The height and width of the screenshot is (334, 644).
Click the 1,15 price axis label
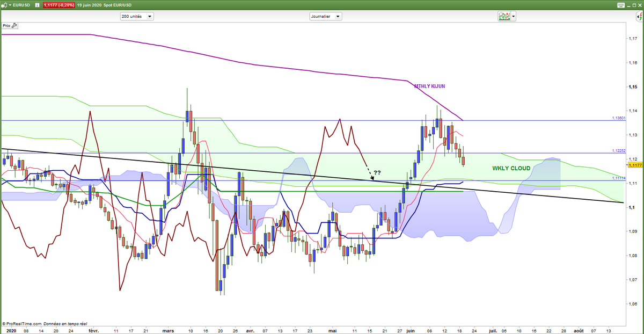coord(634,87)
